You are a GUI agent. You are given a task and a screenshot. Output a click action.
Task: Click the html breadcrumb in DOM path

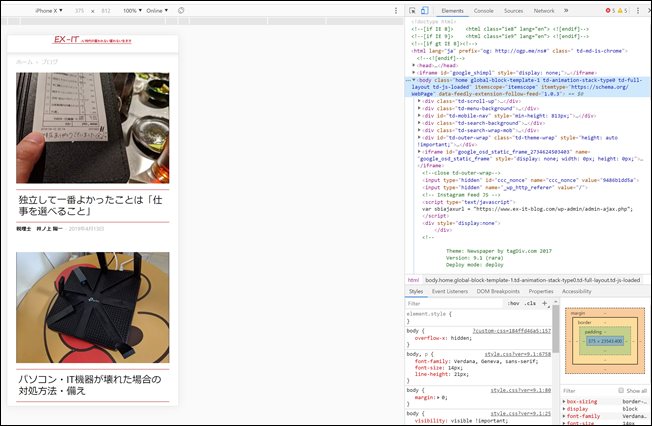point(413,280)
